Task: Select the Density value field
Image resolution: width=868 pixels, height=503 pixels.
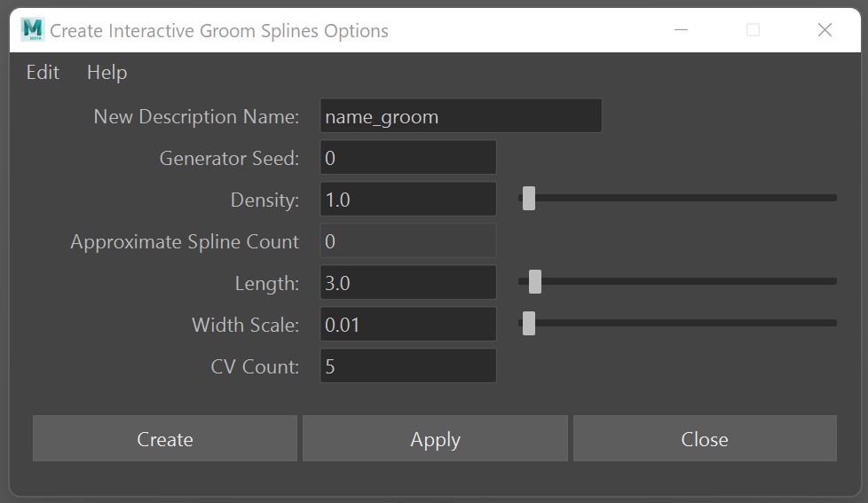Action: point(407,200)
